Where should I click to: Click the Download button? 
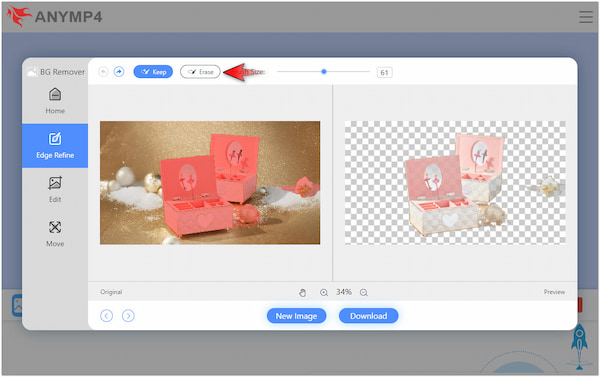[368, 316]
